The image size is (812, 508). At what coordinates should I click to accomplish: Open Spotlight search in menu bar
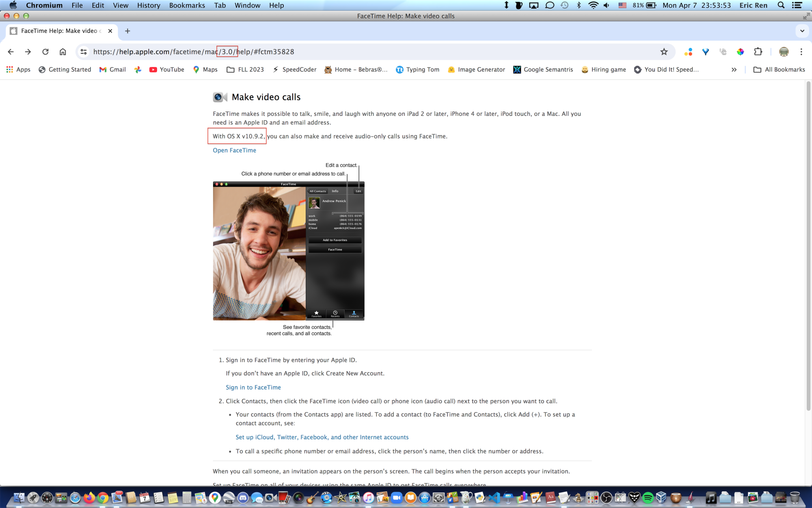pos(781,5)
